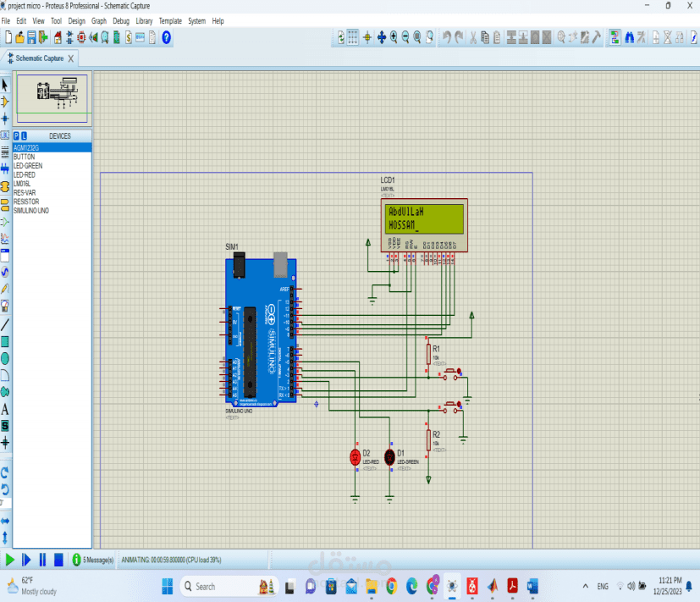Select the Wire label mode tool
The image size is (700, 602).
point(5,135)
